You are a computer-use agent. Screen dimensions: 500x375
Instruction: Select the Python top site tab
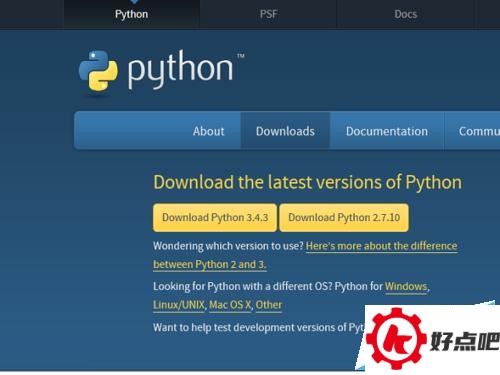tap(131, 14)
